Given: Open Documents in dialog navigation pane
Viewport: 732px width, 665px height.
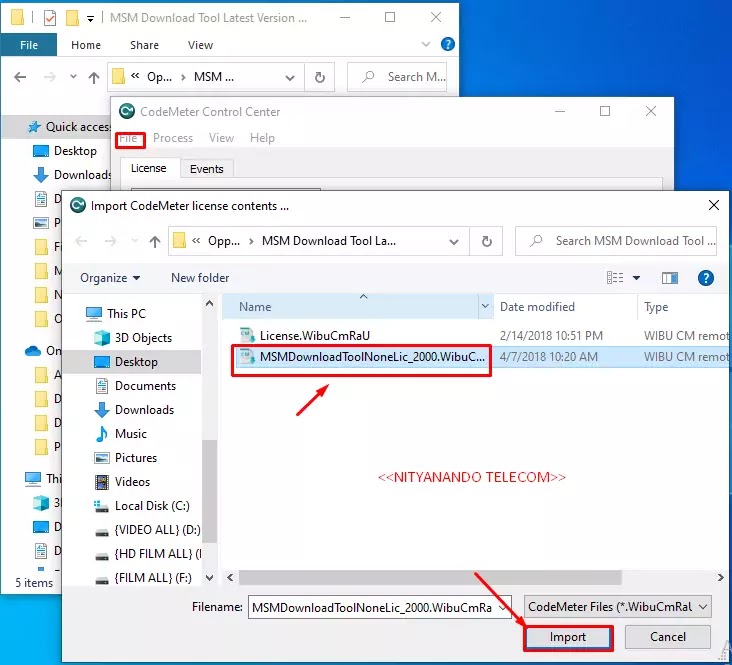Looking at the screenshot, I should 145,386.
